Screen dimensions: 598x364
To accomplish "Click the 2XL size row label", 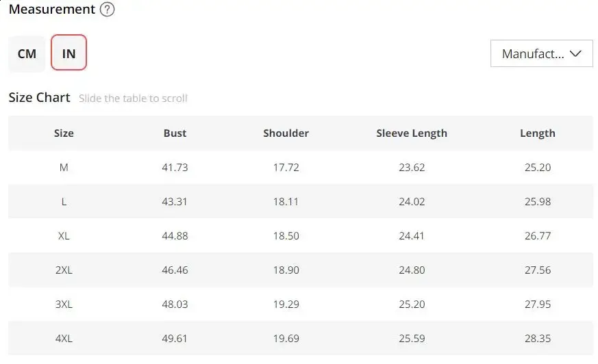I will point(64,270).
